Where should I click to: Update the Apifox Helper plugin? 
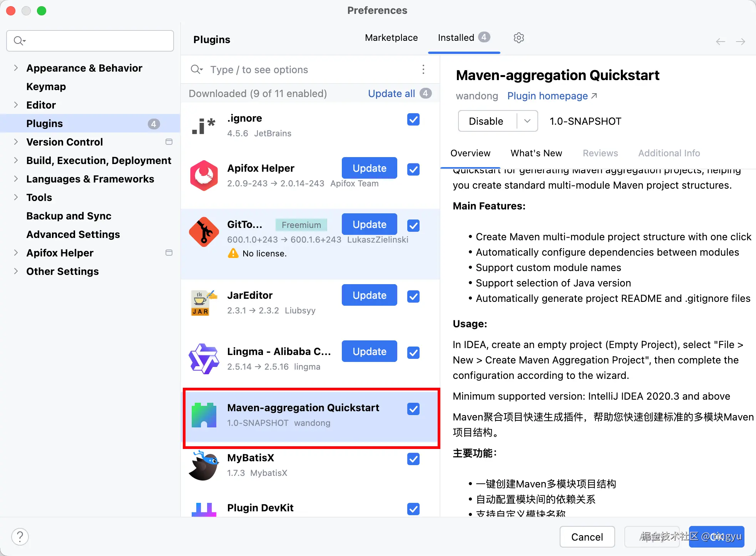[x=369, y=168]
